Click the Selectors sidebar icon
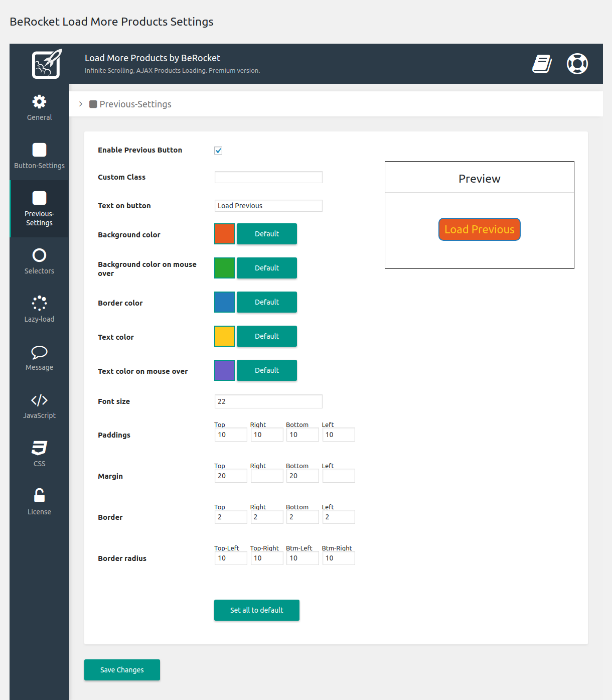This screenshot has width=612, height=700. [x=39, y=256]
